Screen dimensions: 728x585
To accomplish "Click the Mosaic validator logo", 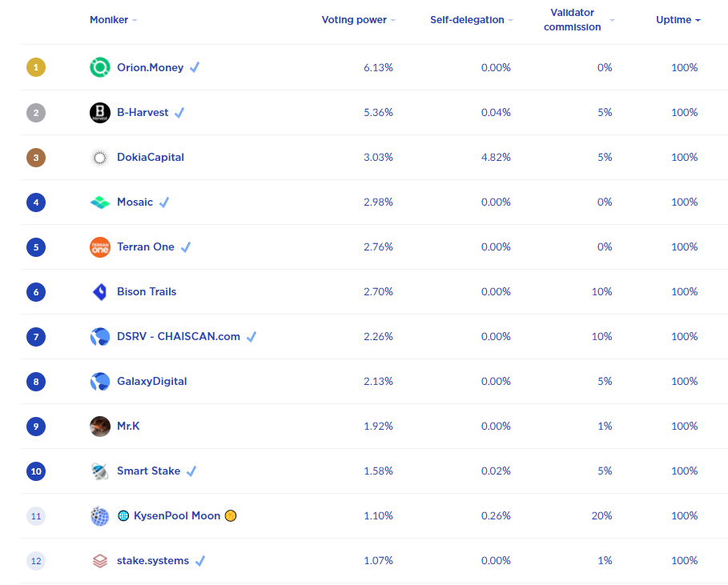I will pos(99,202).
